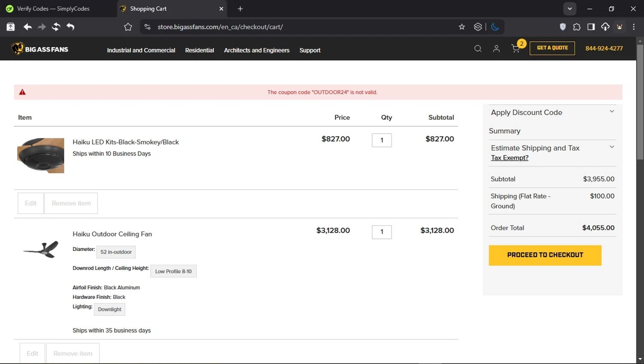This screenshot has height=364, width=644.
Task: Click 'Ships within 35 business days' text
Action: [112, 330]
